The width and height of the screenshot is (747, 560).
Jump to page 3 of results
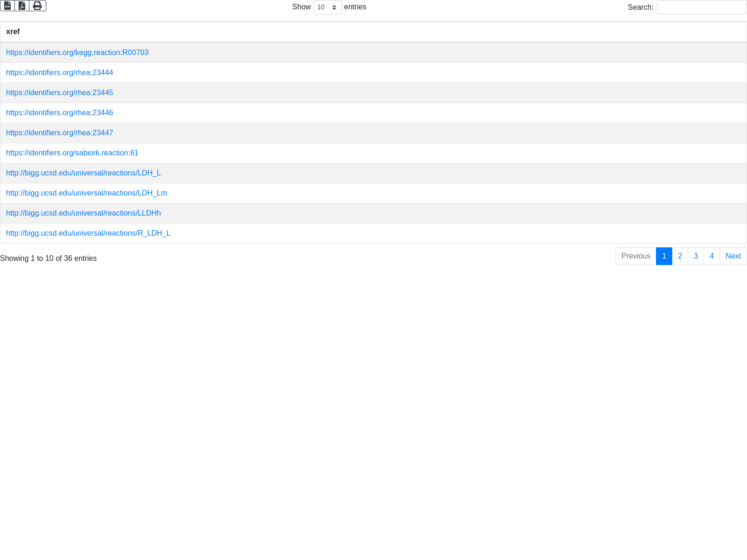tap(696, 256)
